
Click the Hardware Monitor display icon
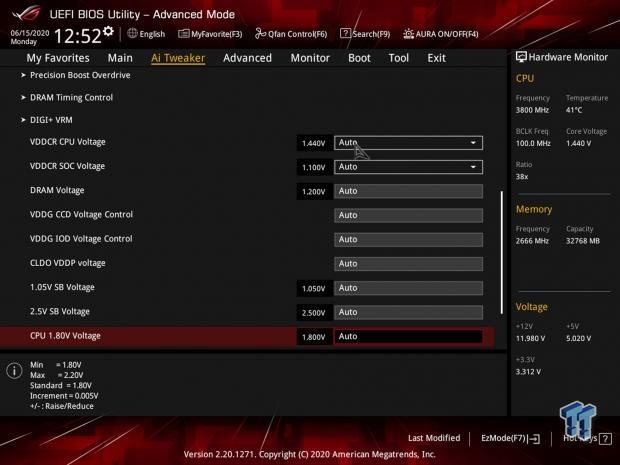tap(521, 57)
